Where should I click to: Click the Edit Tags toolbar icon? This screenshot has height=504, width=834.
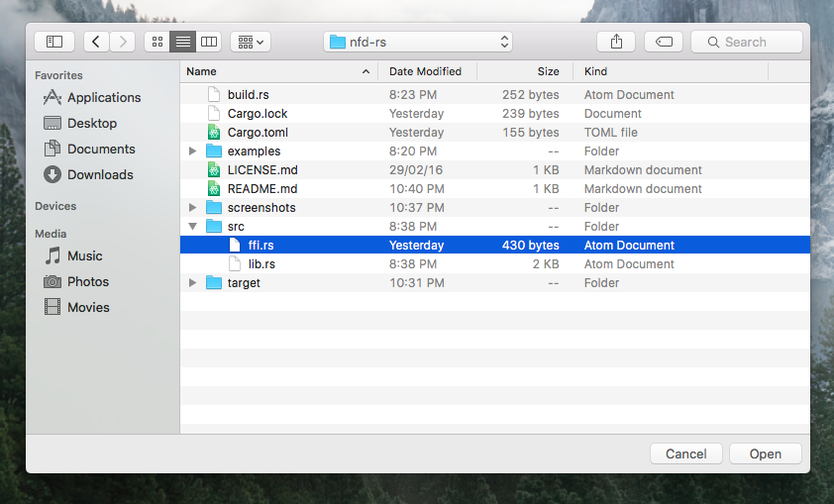pos(664,42)
